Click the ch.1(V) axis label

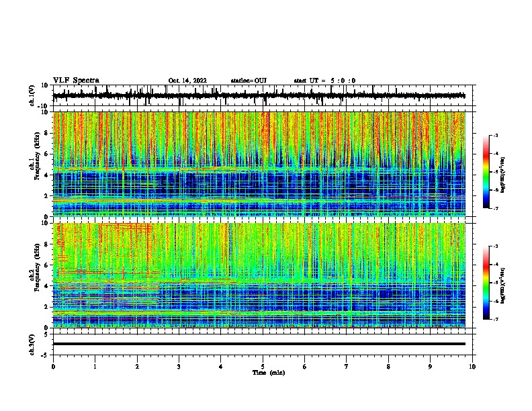coord(32,95)
